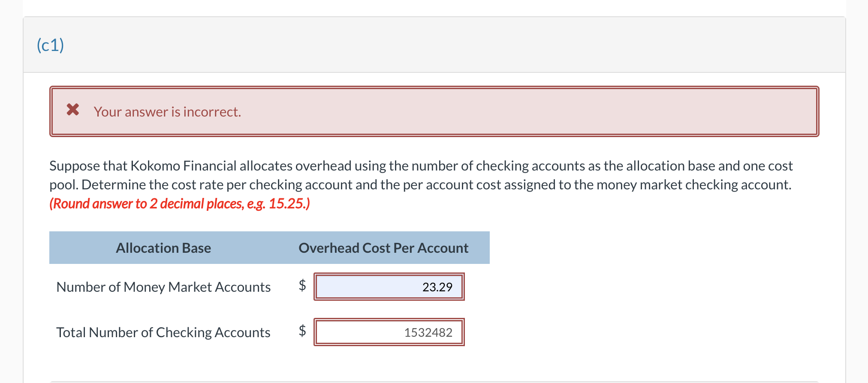Select the red rounding instruction text
868x383 pixels.
click(180, 203)
